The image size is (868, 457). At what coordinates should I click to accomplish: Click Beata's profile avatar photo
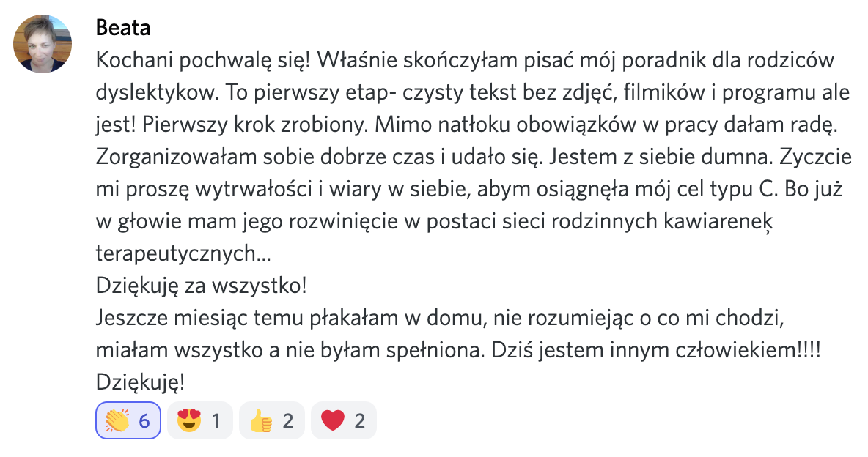43,44
